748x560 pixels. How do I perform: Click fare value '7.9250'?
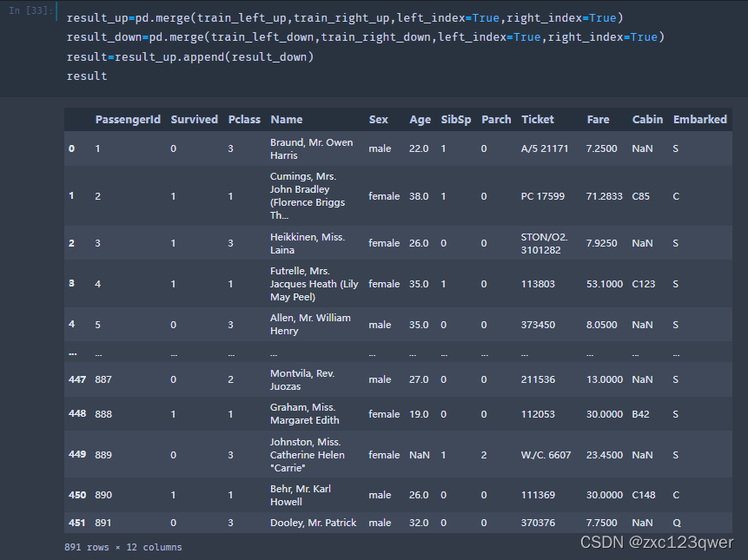click(601, 244)
